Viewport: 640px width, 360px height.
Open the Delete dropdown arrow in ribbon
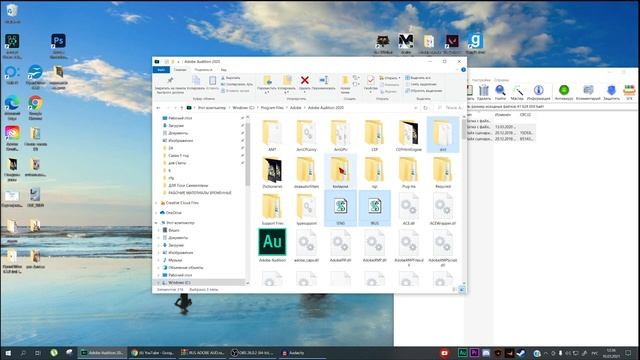(304, 92)
